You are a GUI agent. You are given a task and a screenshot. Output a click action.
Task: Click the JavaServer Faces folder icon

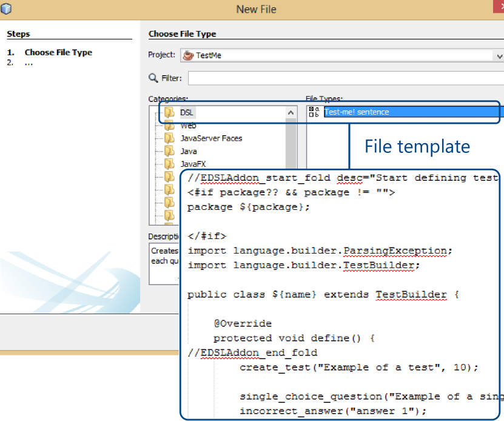169,138
